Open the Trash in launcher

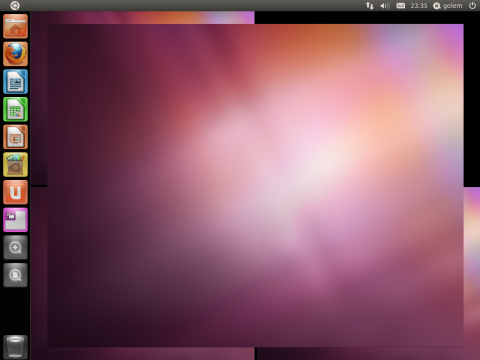point(15,347)
